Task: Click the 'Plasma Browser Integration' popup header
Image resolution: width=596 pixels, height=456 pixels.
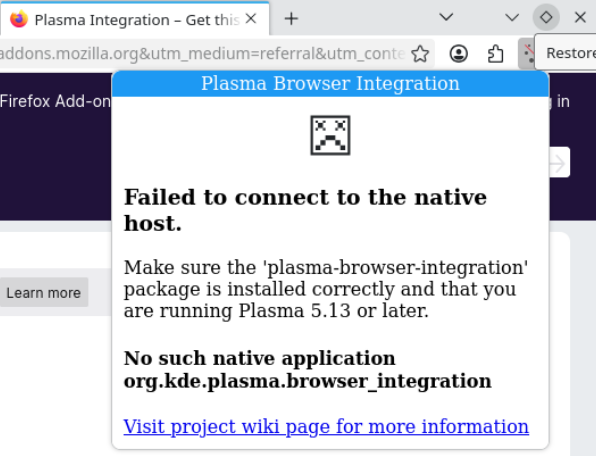Action: pos(330,84)
